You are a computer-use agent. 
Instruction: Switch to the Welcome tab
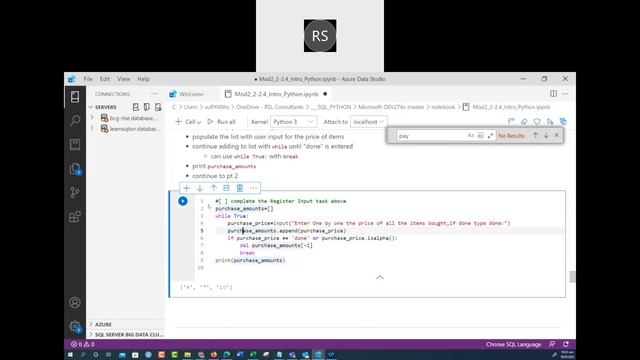(x=191, y=94)
